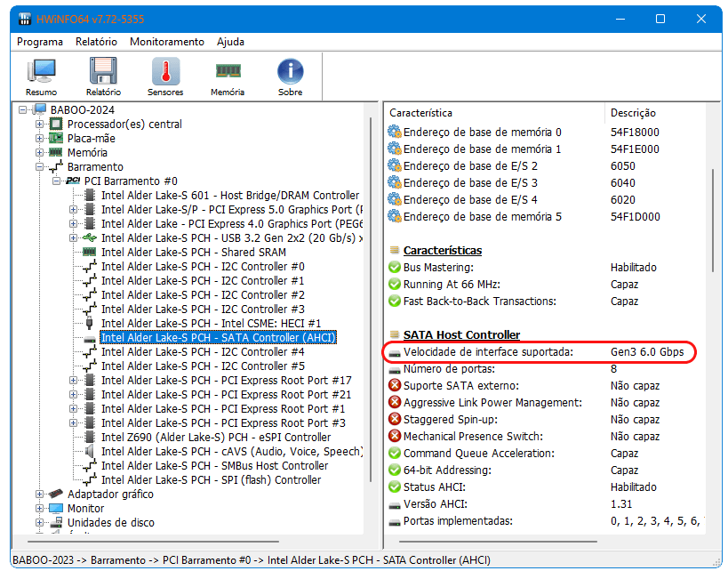Click the Placa-mãe motherboard icon

pyautogui.click(x=56, y=139)
